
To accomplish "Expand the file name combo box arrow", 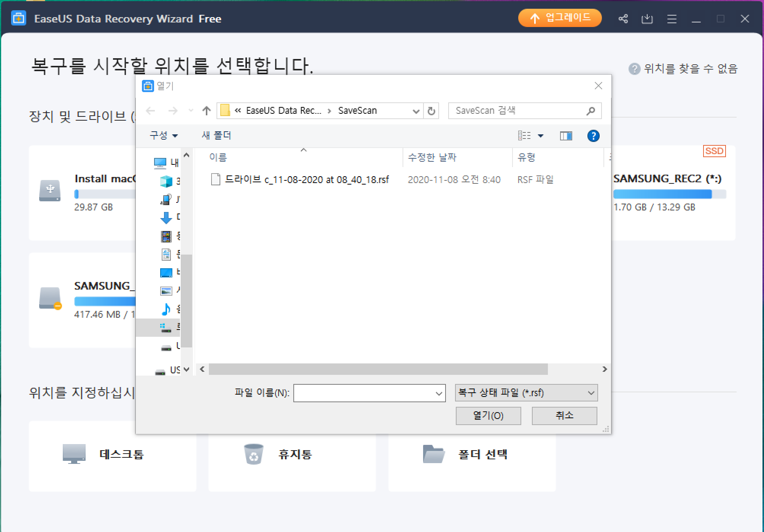I will coord(439,393).
